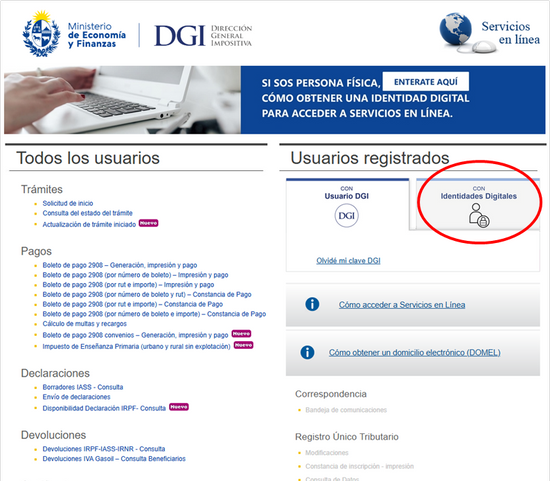Viewport: 550px width, 481px height.
Task: Click the Pagos section heading
Action: point(36,251)
